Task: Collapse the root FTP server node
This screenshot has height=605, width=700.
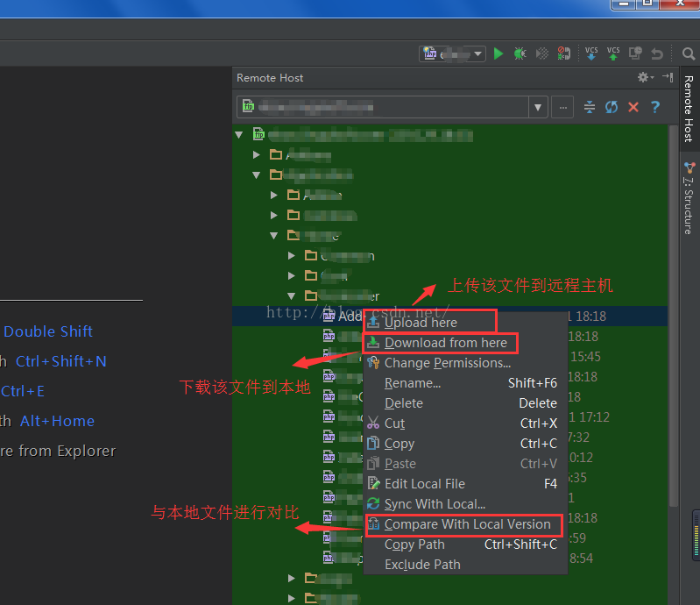Action: [x=239, y=134]
